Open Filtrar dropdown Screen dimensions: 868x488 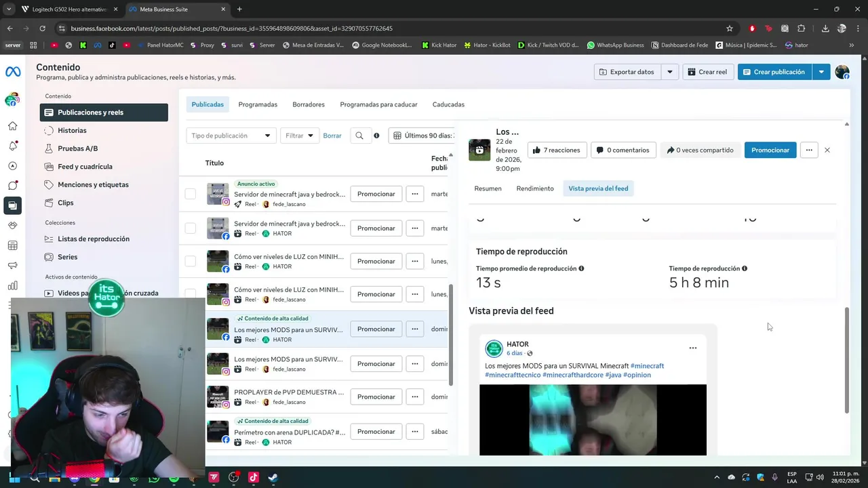[x=300, y=136]
